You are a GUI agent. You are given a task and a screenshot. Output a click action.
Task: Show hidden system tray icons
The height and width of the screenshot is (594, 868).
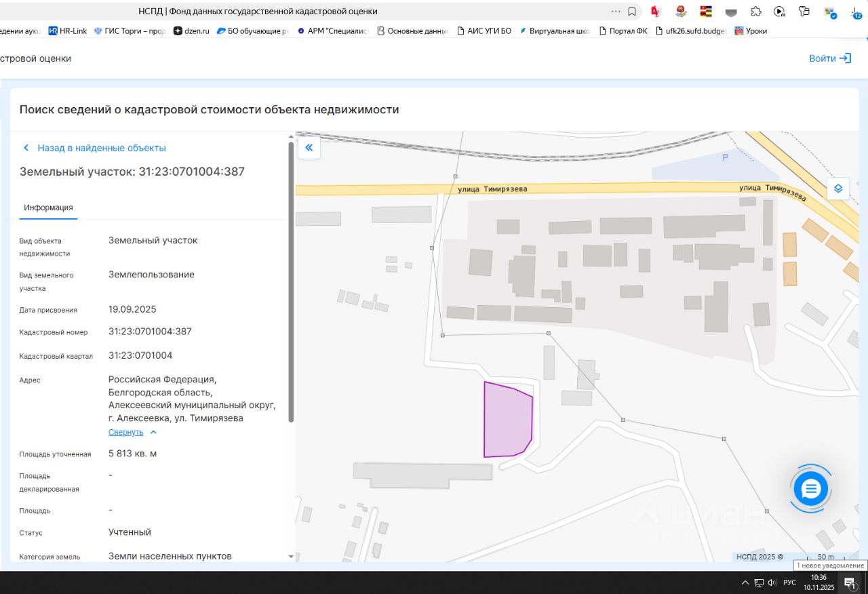click(x=745, y=582)
